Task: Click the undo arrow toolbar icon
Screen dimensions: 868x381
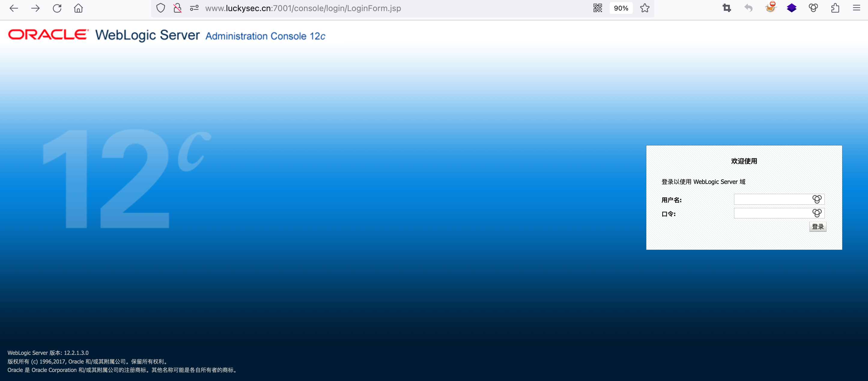Action: pyautogui.click(x=748, y=8)
